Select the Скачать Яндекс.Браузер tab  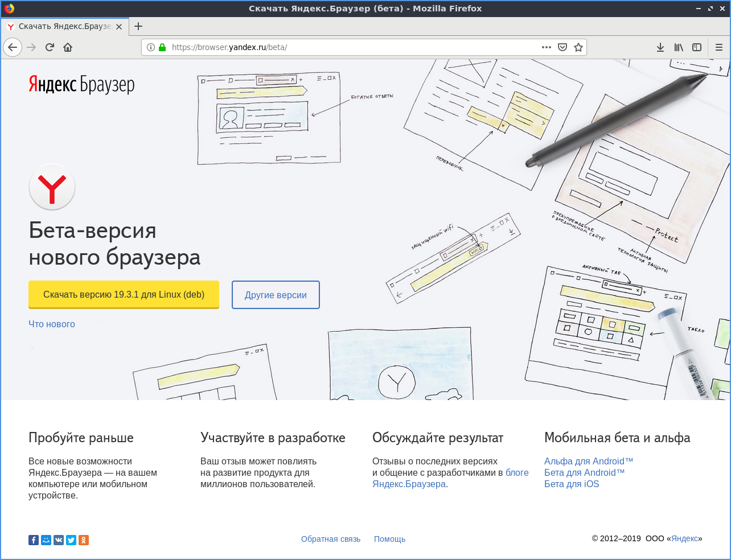[65, 26]
